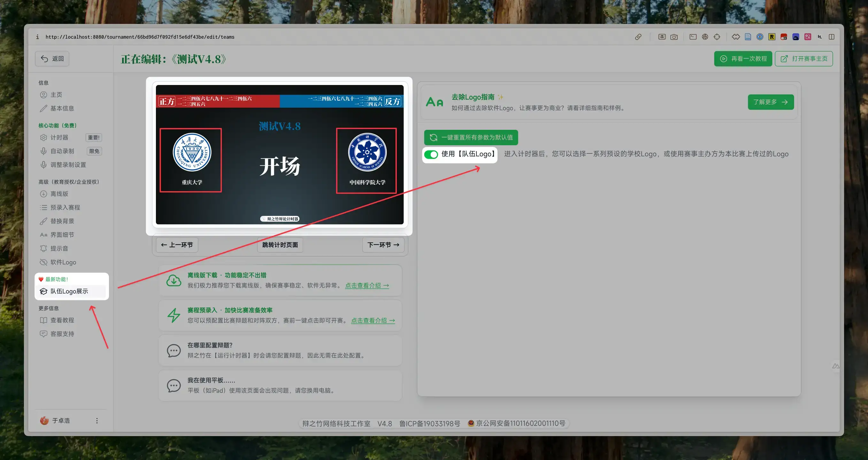Click the cloud download icon in 离线版下载 card

(174, 280)
